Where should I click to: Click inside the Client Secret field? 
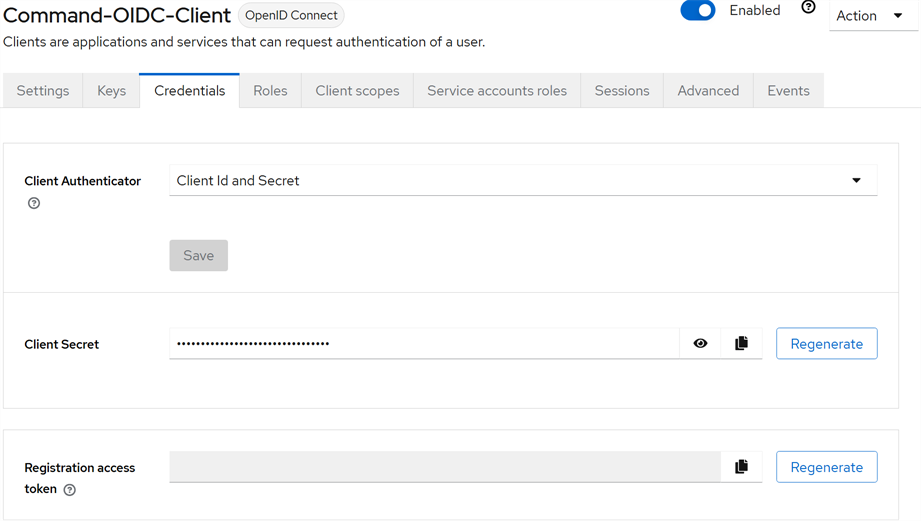point(423,343)
